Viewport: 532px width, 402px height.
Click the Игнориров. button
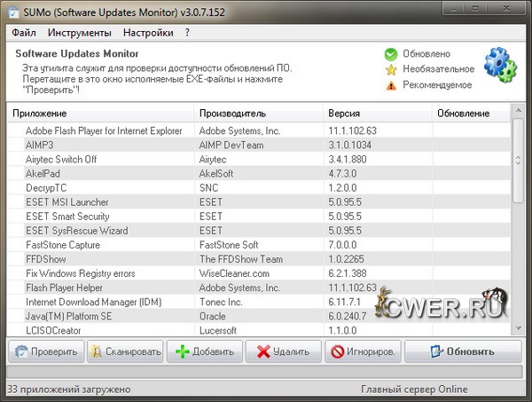coord(363,351)
